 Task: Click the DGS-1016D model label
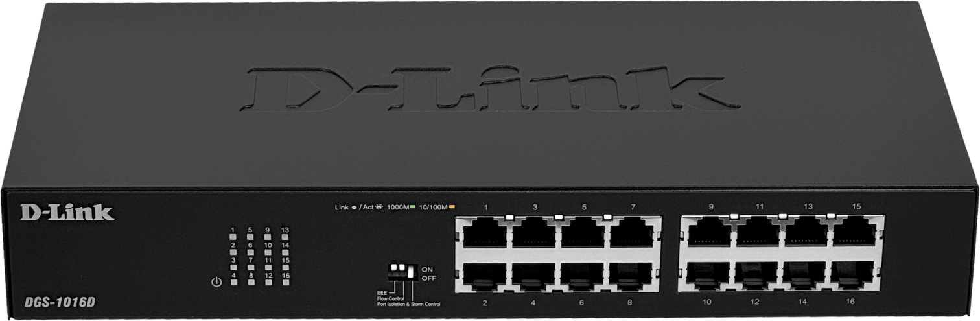click(60, 302)
